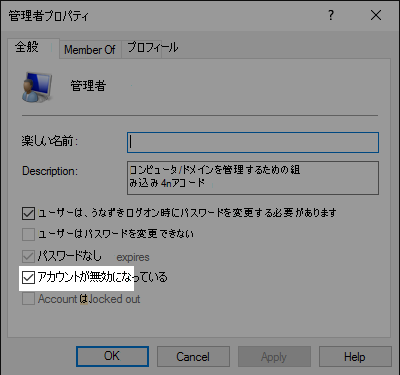Click the Apply button
This screenshot has width=400, height=375.
[x=274, y=356]
